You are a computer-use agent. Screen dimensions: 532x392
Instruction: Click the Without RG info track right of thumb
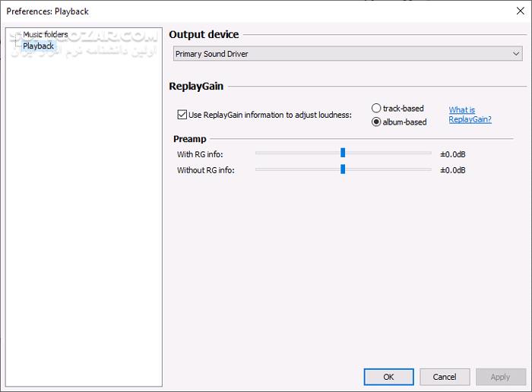pyautogui.click(x=388, y=169)
